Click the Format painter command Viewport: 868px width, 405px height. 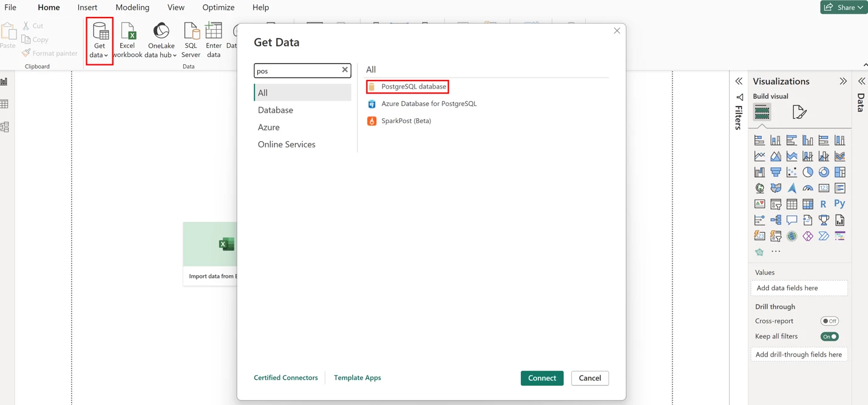coord(50,53)
